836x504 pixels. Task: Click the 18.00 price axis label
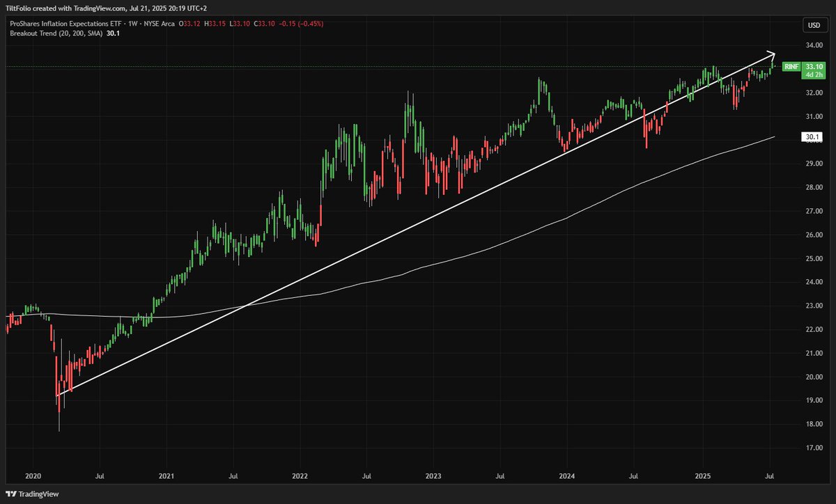point(816,425)
